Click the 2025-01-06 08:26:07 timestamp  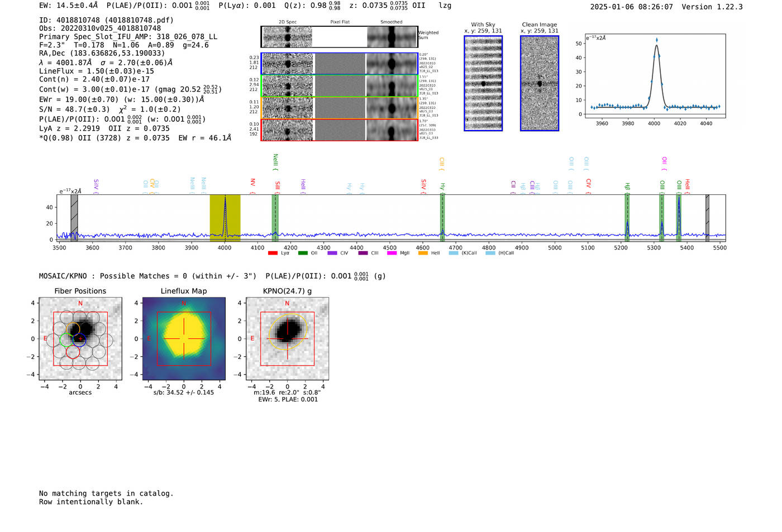tap(632, 7)
